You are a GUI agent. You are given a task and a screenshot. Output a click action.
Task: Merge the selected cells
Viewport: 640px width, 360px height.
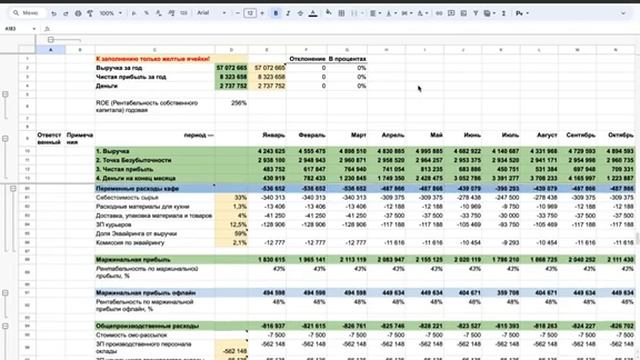pos(354,13)
